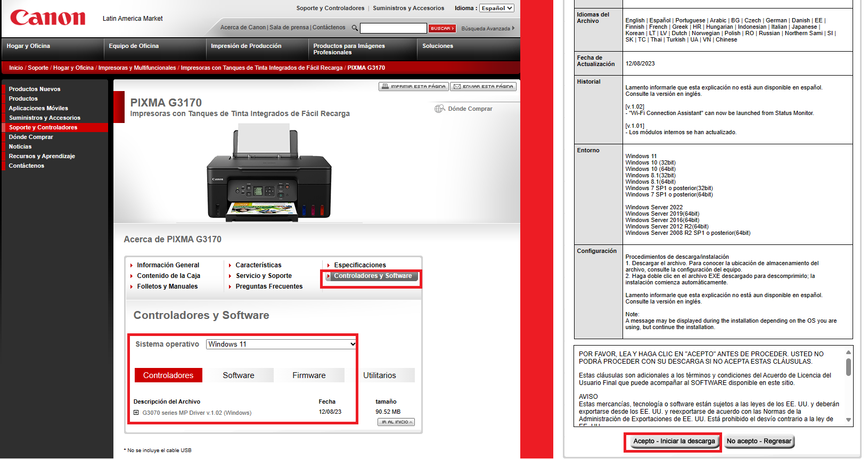Click the license text scrollbar down arrow
This screenshot has height=459, width=868.
click(848, 420)
